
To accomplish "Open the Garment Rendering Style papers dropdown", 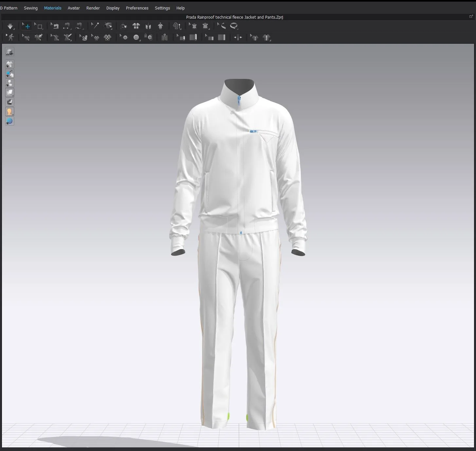I will tap(9, 93).
